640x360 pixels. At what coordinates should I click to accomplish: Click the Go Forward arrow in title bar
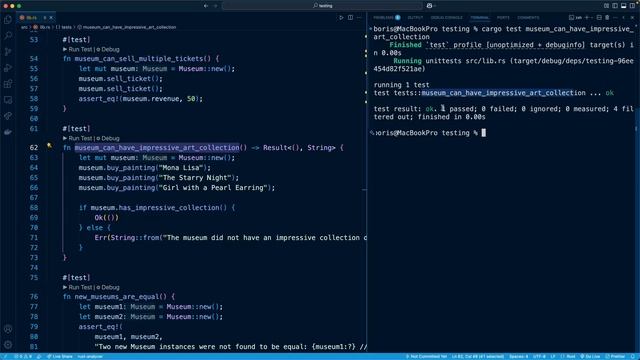coord(216,6)
